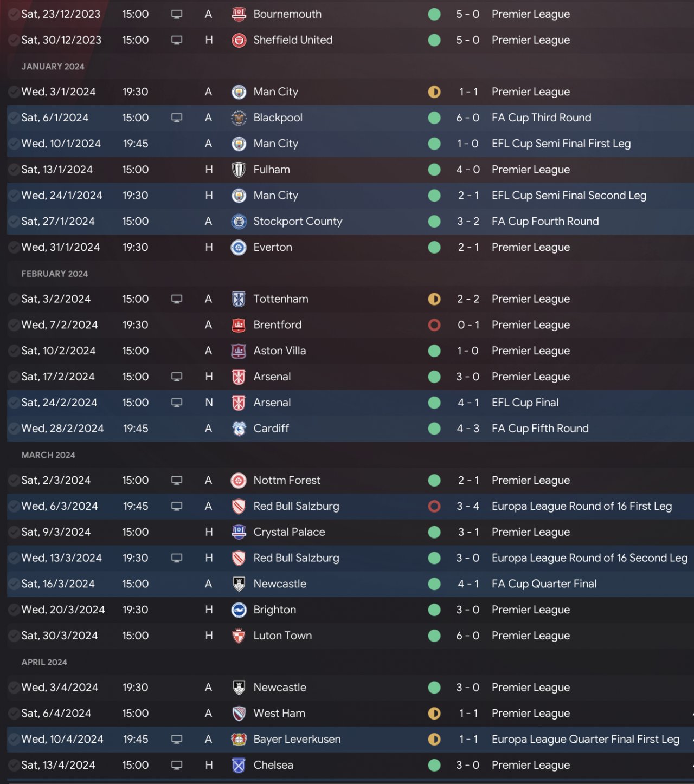This screenshot has width=694, height=784.
Task: Click the Bayer Leverkusen crest icon
Action: (239, 739)
